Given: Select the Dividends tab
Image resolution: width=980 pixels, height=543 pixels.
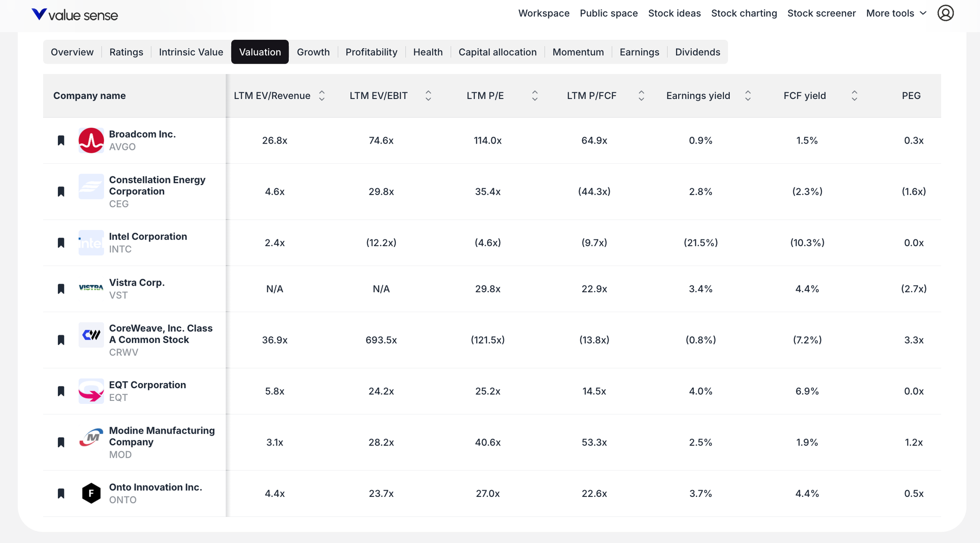Looking at the screenshot, I should [x=697, y=52].
